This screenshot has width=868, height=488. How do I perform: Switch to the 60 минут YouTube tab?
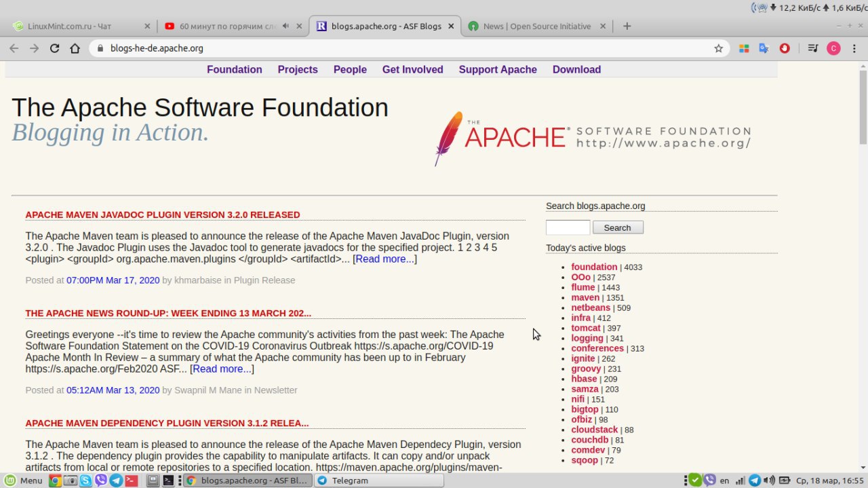(x=233, y=26)
